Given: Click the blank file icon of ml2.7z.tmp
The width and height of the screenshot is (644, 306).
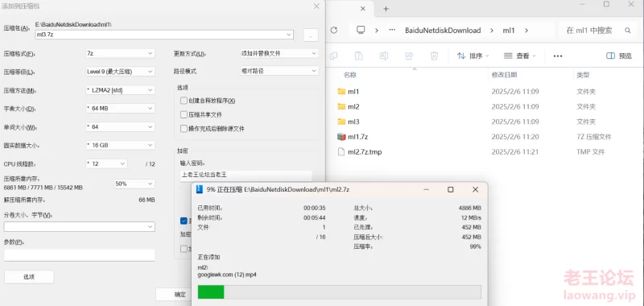Looking at the screenshot, I should (x=341, y=152).
